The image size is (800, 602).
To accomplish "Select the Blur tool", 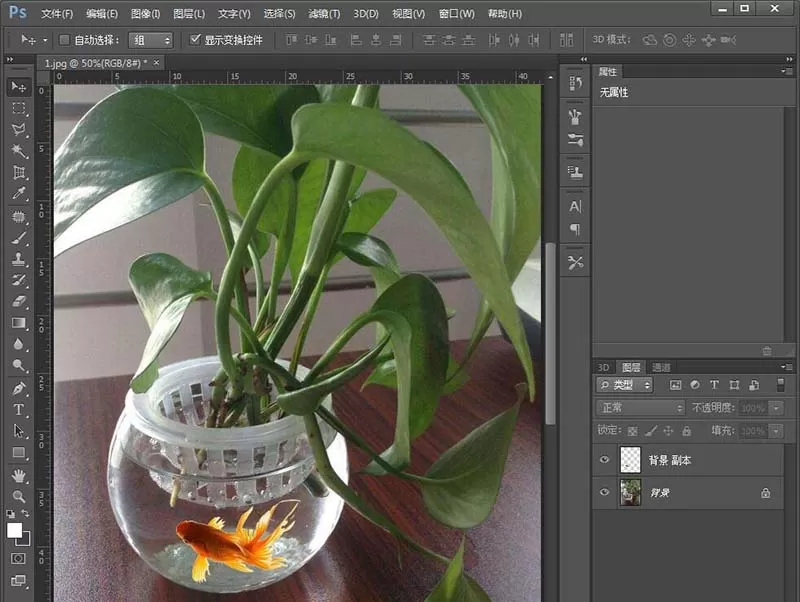I will 19,344.
